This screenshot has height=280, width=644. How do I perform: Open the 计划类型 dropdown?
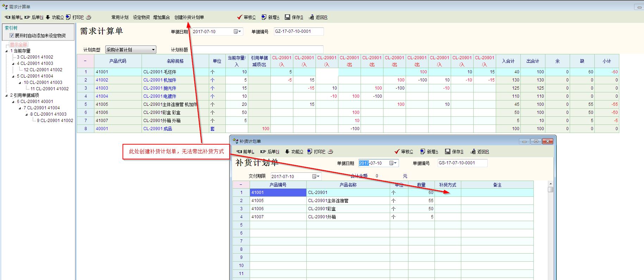153,50
